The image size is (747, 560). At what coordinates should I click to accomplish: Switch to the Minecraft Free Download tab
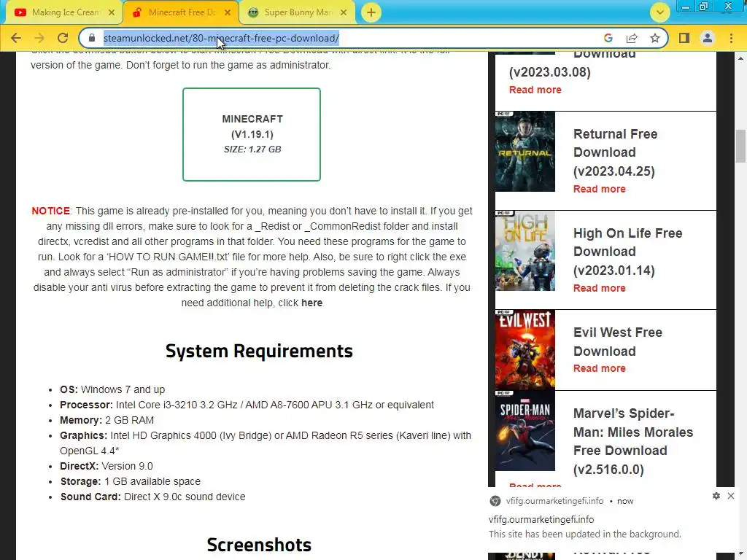click(x=180, y=12)
